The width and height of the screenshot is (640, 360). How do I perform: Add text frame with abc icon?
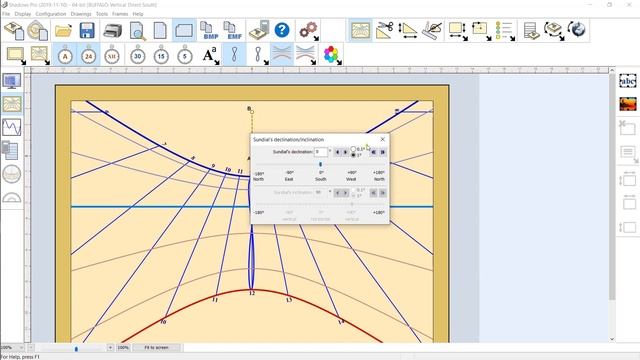(628, 81)
